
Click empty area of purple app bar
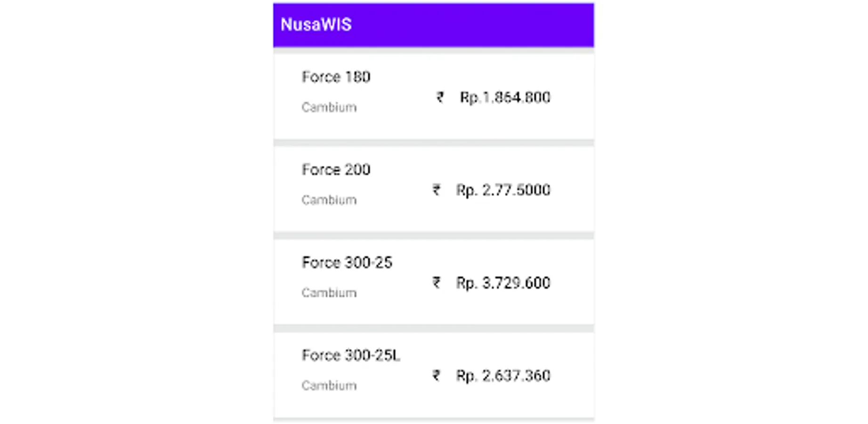pyautogui.click(x=471, y=24)
